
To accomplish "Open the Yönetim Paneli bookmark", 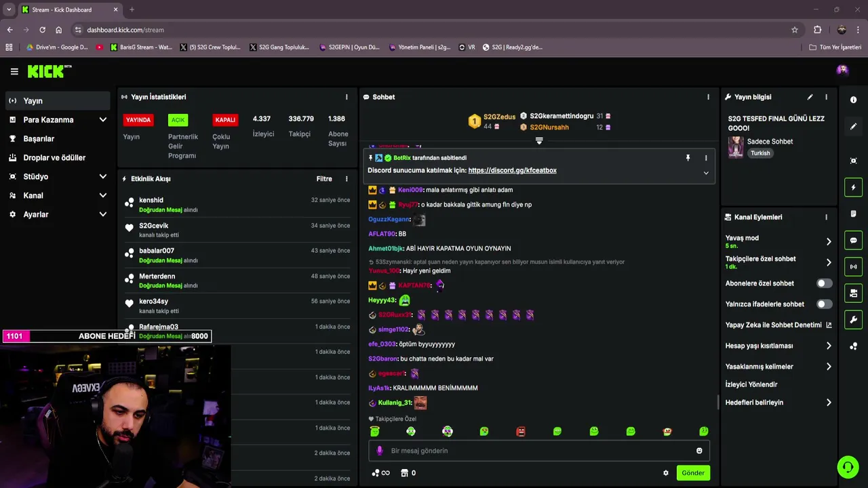I will tap(420, 47).
